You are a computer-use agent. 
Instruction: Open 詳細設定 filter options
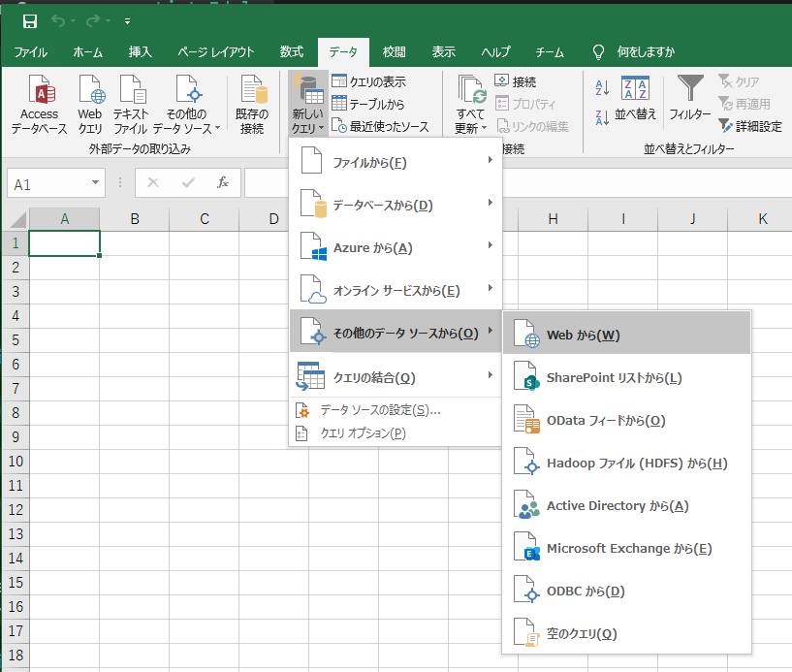pyautogui.click(x=750, y=126)
